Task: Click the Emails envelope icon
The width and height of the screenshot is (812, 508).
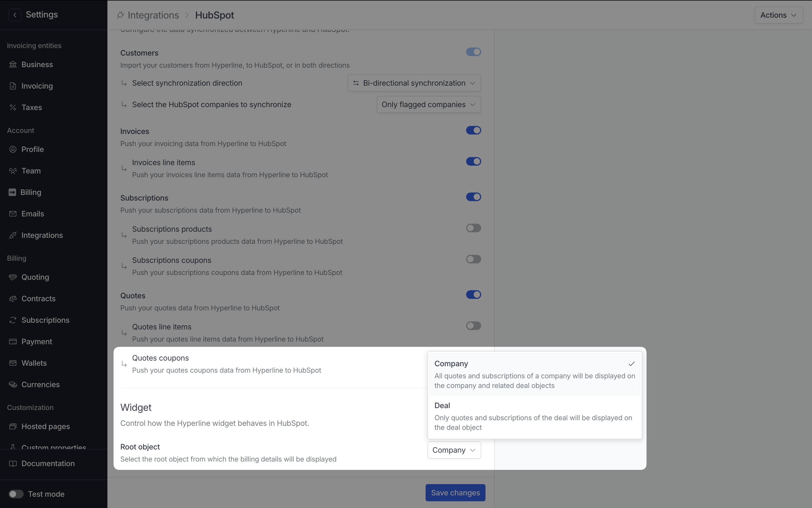Action: tap(13, 214)
